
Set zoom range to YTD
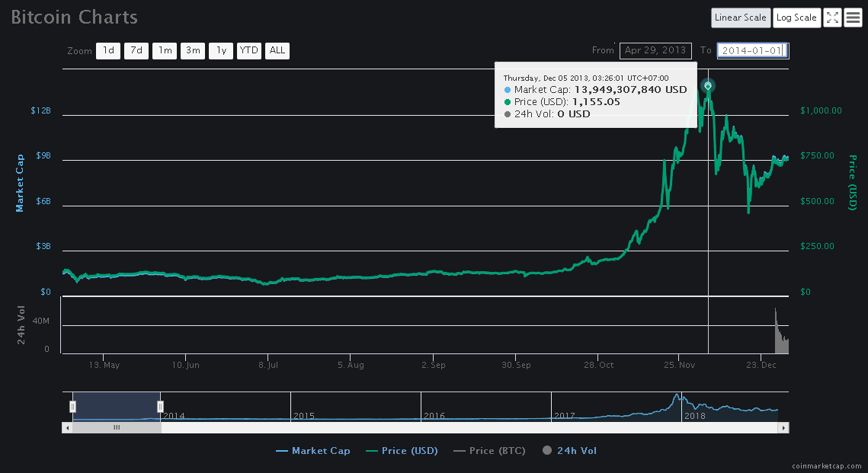pyautogui.click(x=249, y=50)
